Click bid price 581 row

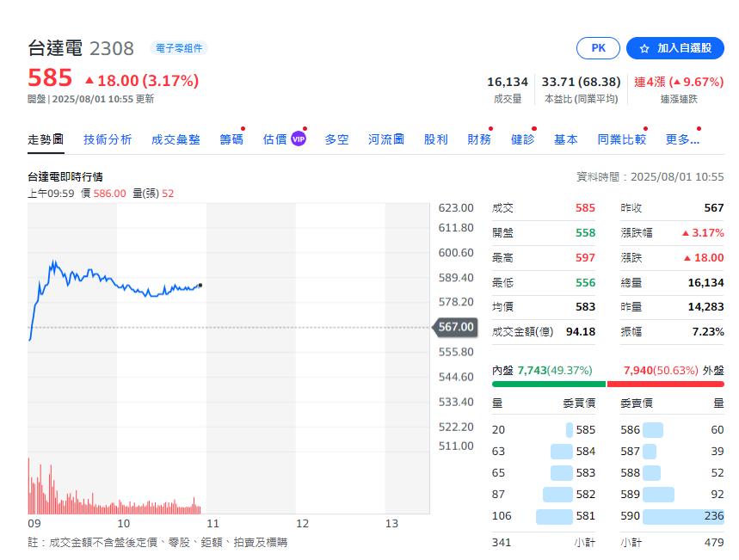coord(544,516)
